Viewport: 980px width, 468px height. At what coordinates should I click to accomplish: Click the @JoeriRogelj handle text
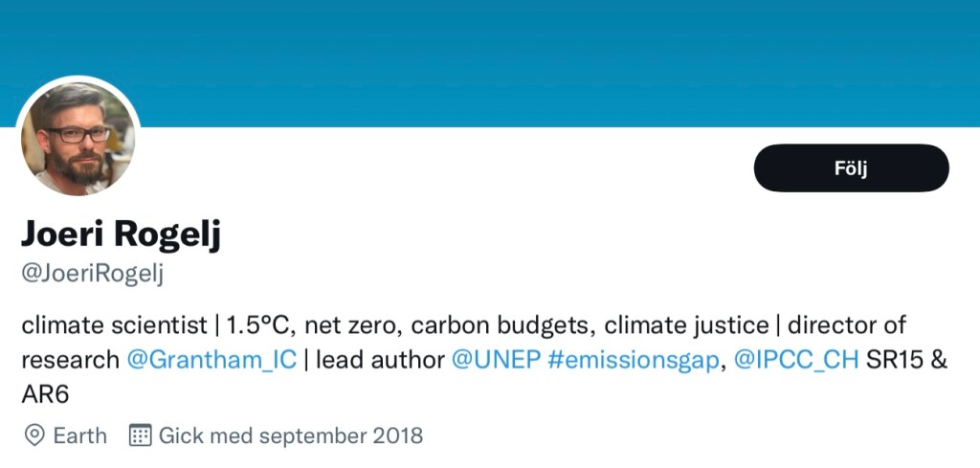coord(93,273)
